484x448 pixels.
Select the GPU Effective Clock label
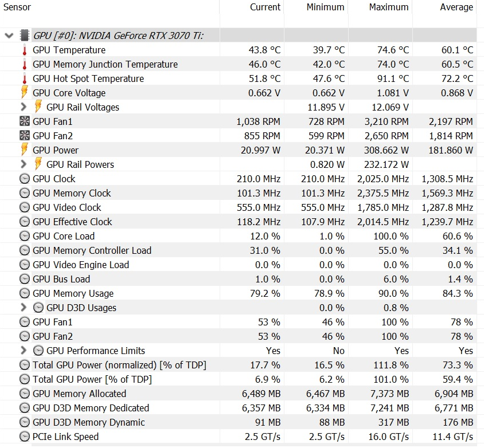72,222
